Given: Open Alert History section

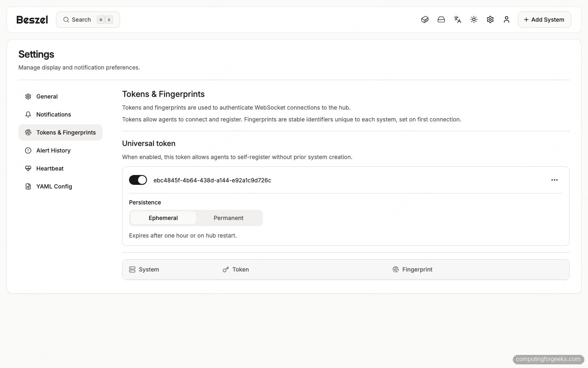Looking at the screenshot, I should click(60, 150).
